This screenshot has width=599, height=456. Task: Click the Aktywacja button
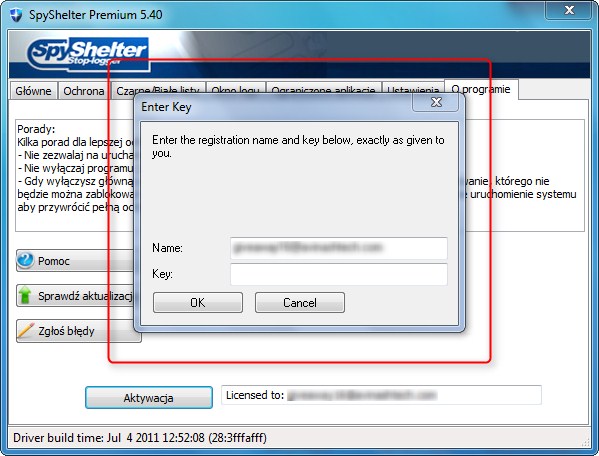coord(149,398)
